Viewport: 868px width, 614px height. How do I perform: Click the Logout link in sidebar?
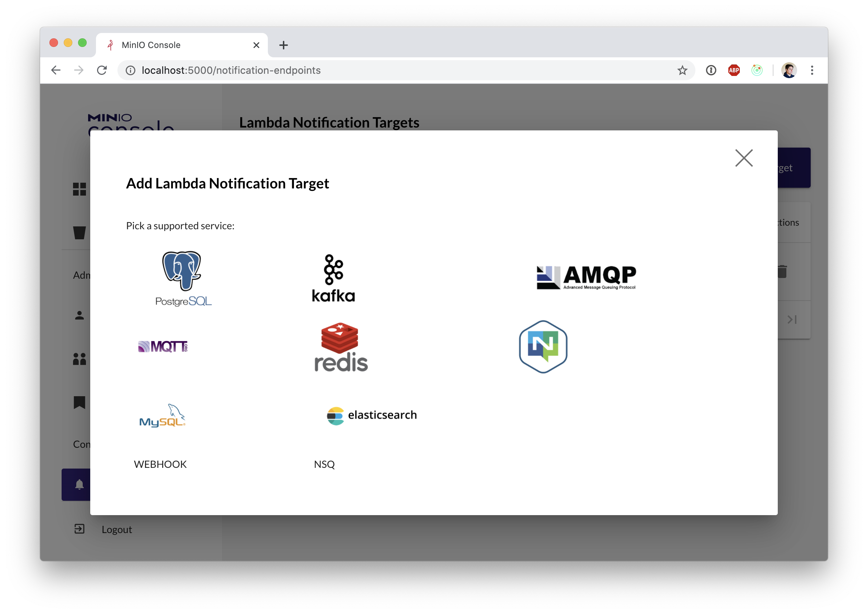pos(117,529)
